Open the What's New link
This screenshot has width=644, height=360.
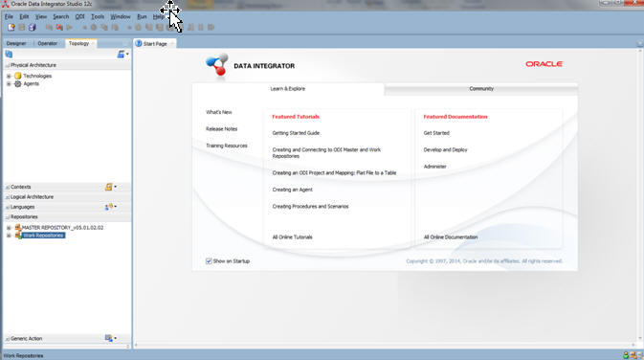pyautogui.click(x=219, y=112)
